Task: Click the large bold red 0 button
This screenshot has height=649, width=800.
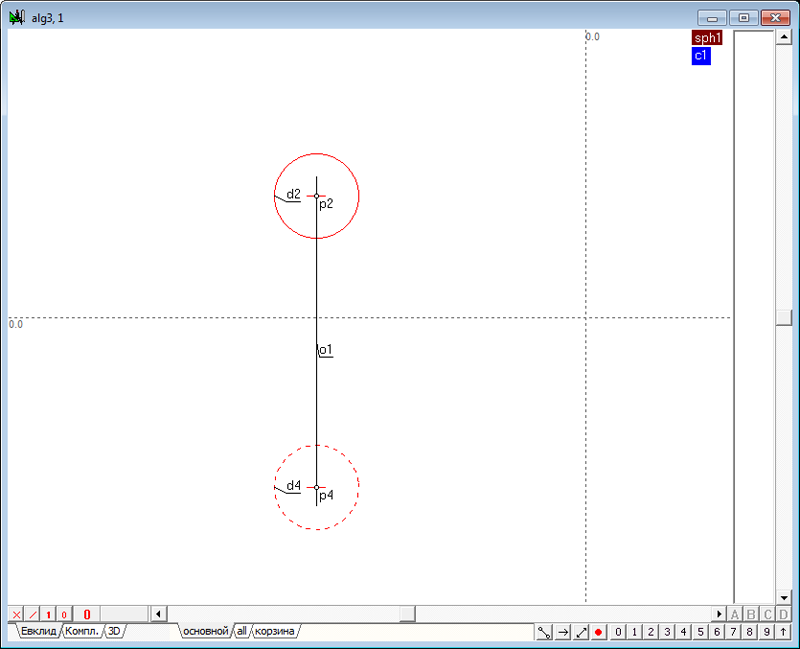Action: click(87, 614)
